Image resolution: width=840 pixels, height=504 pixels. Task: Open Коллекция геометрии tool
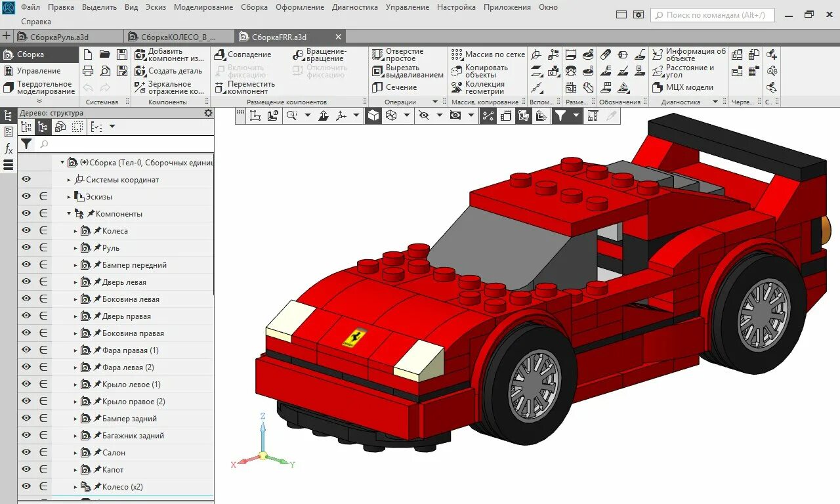click(x=478, y=87)
